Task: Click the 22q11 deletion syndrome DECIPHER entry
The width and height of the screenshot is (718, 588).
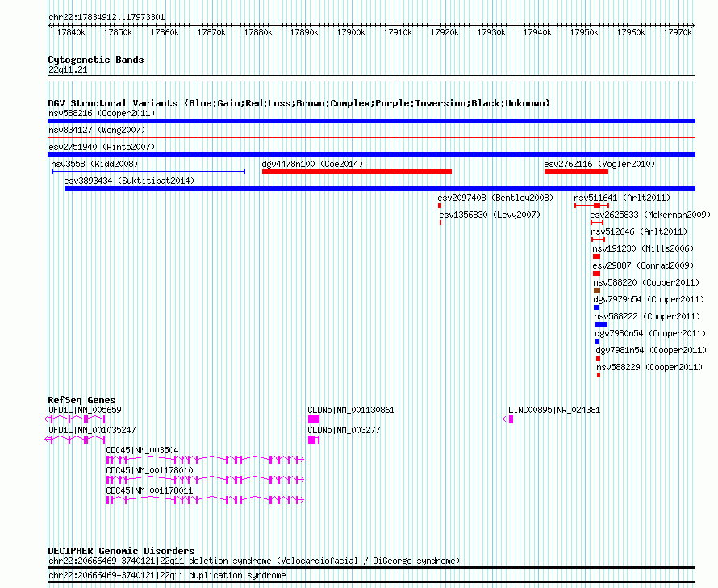Action: point(254,561)
